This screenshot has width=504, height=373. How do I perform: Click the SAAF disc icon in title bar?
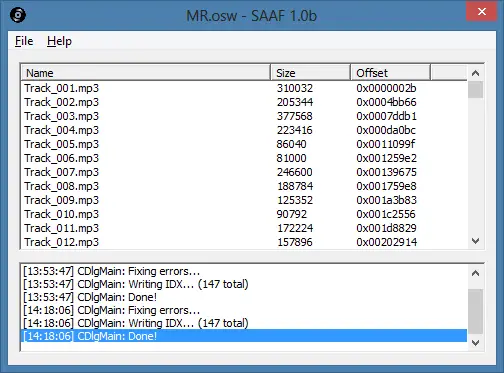coord(18,15)
